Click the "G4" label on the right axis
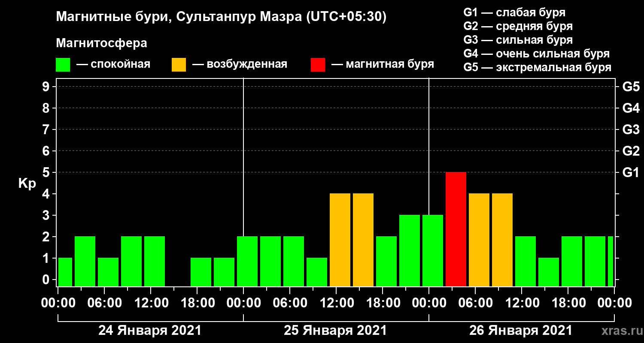Screen dimensions: 644x343 [x=631, y=108]
